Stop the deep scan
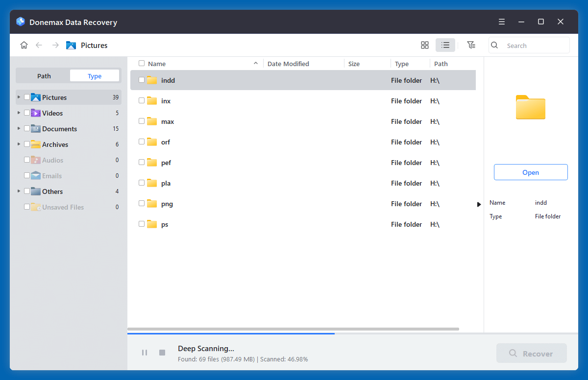 tap(162, 352)
